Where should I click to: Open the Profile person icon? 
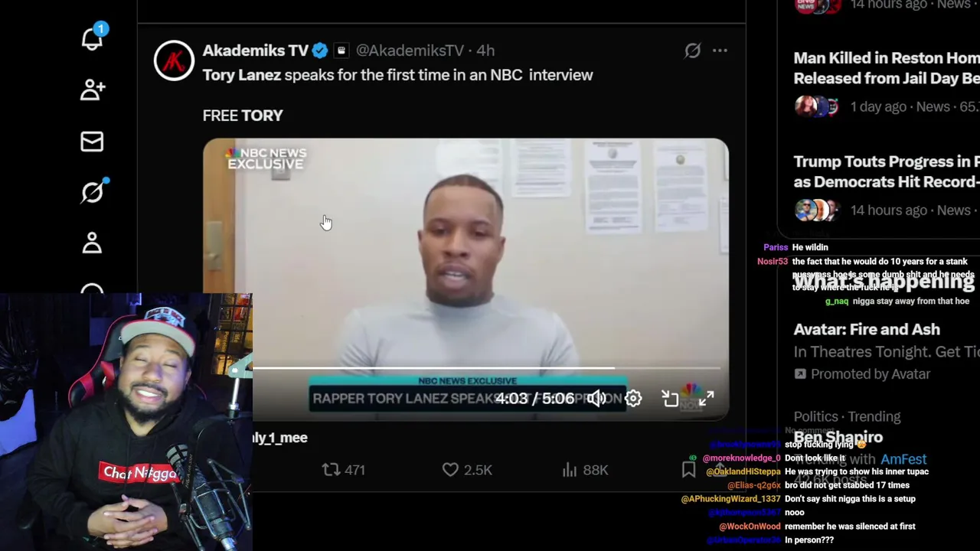pyautogui.click(x=92, y=243)
